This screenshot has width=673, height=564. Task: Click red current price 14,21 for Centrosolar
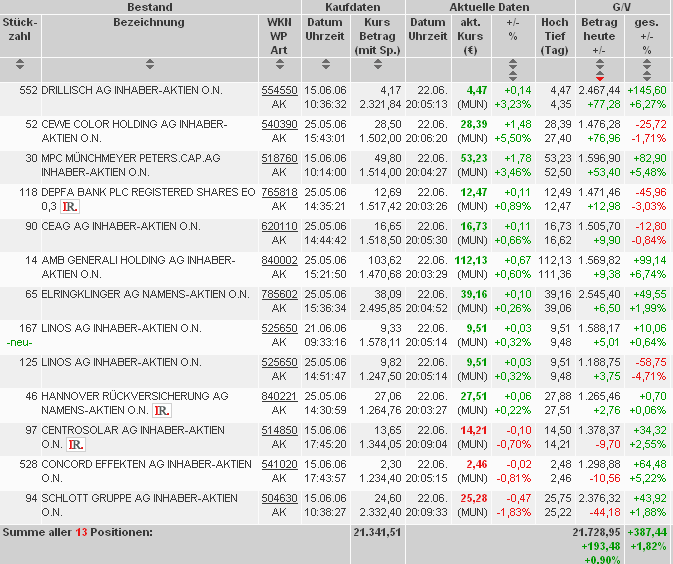[474, 430]
